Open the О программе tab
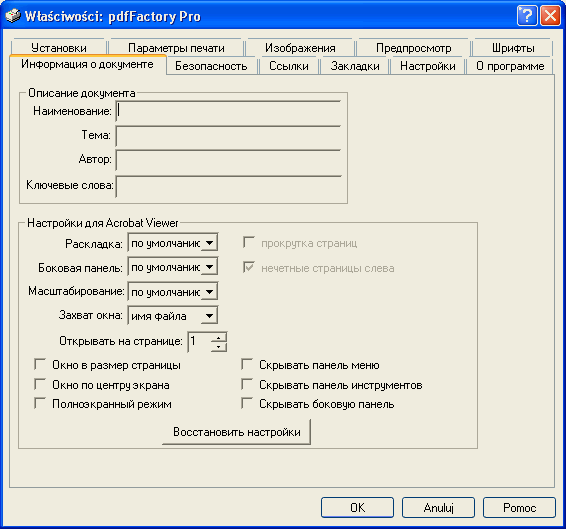566x529 pixels. coord(510,66)
